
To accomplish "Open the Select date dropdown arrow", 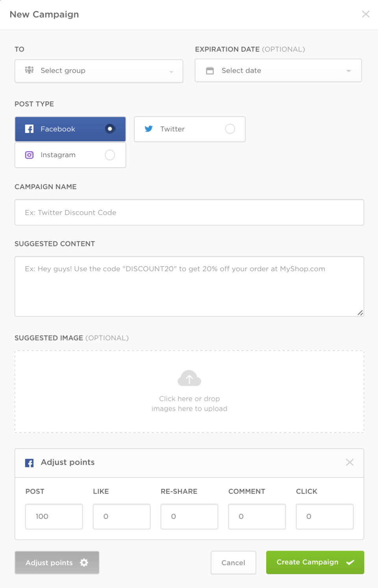I will (x=348, y=71).
